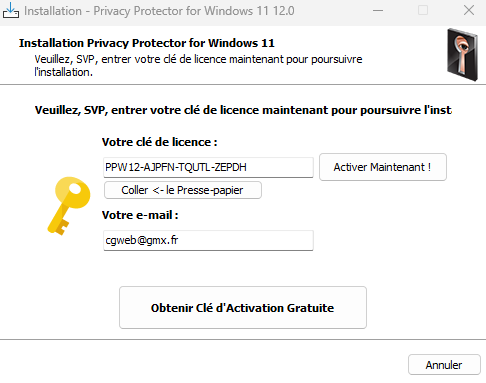Cancel the installation with Annuler
The width and height of the screenshot is (486, 383).
[444, 365]
